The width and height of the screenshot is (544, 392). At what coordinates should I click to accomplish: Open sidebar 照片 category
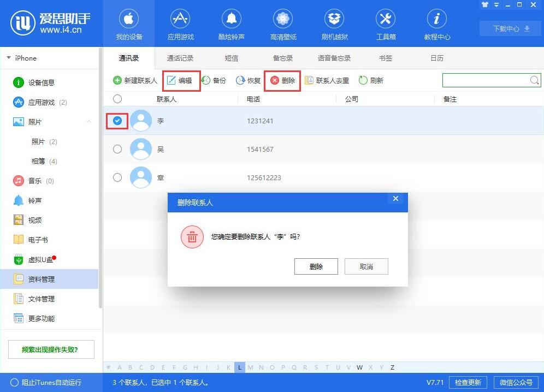tap(49, 122)
